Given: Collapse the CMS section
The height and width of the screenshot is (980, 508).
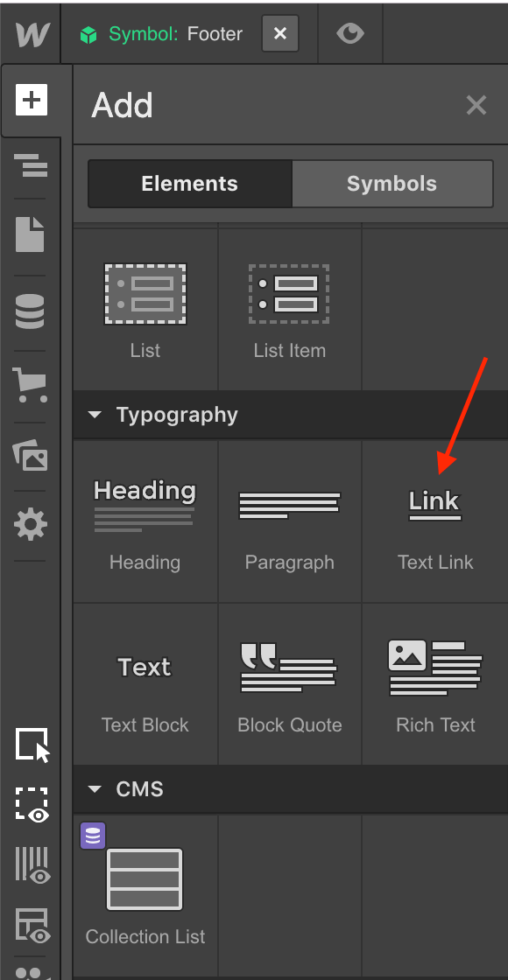Looking at the screenshot, I should (x=95, y=788).
